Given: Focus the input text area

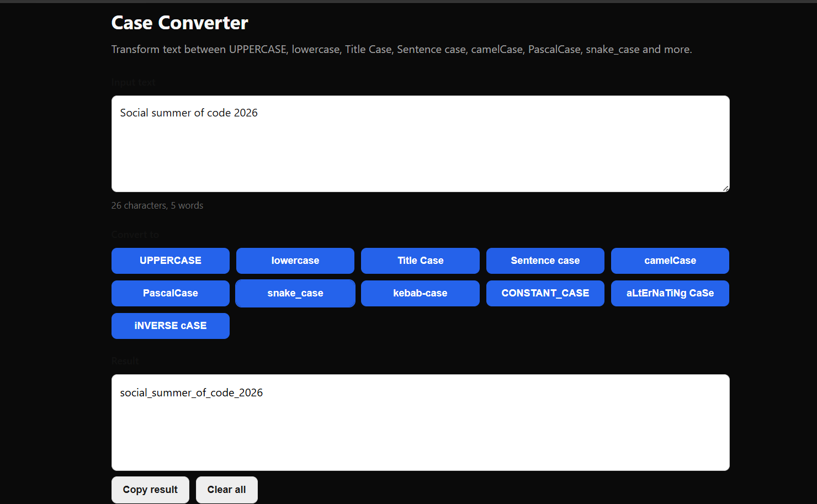Looking at the screenshot, I should tap(420, 144).
